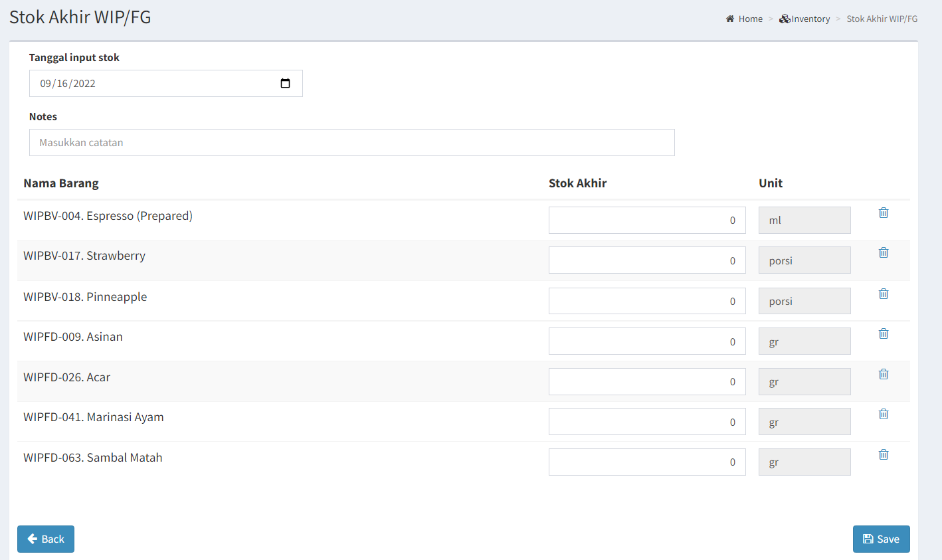The image size is (942, 560).
Task: Select the text WIPFD-063. Sambal Matah
Action: click(93, 458)
